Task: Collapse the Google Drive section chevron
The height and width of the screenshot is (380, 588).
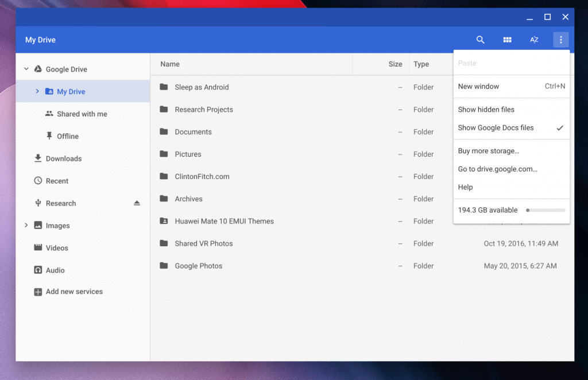Action: click(26, 68)
